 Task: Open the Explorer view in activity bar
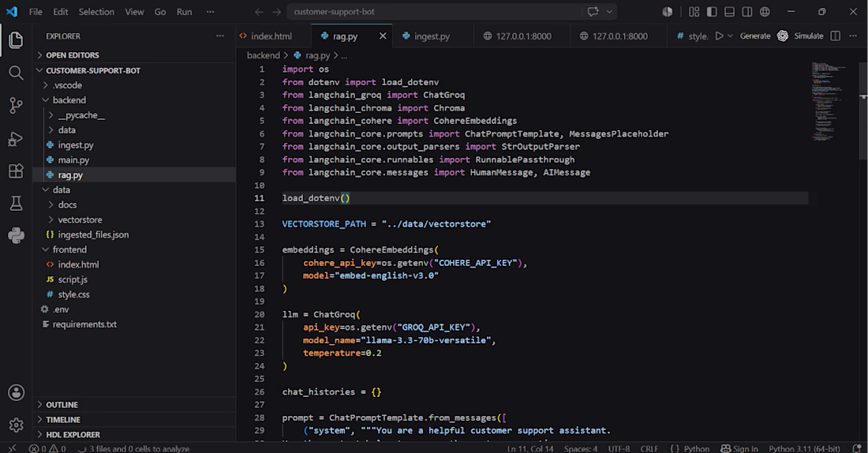pos(16,40)
